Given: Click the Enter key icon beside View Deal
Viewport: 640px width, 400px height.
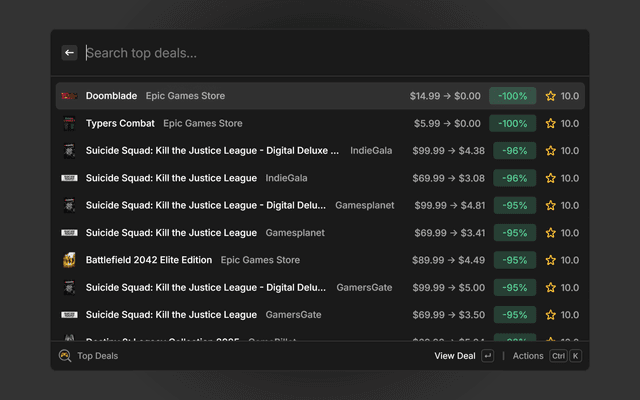Looking at the screenshot, I should tap(487, 356).
